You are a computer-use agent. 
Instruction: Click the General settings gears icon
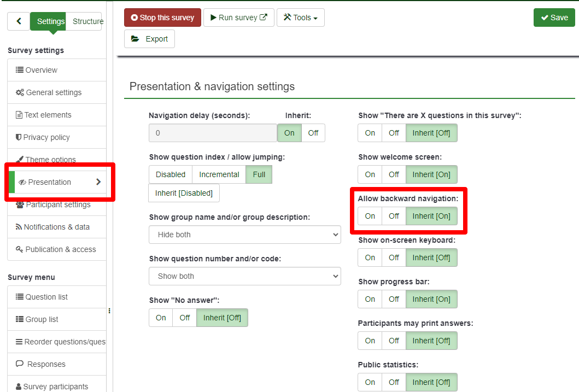click(20, 92)
